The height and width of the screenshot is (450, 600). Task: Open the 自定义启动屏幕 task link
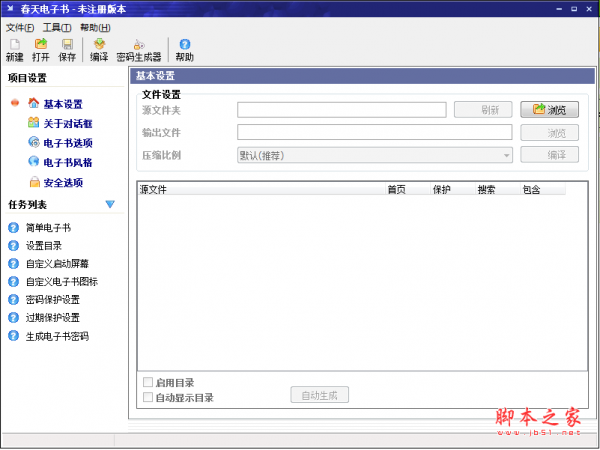point(57,264)
